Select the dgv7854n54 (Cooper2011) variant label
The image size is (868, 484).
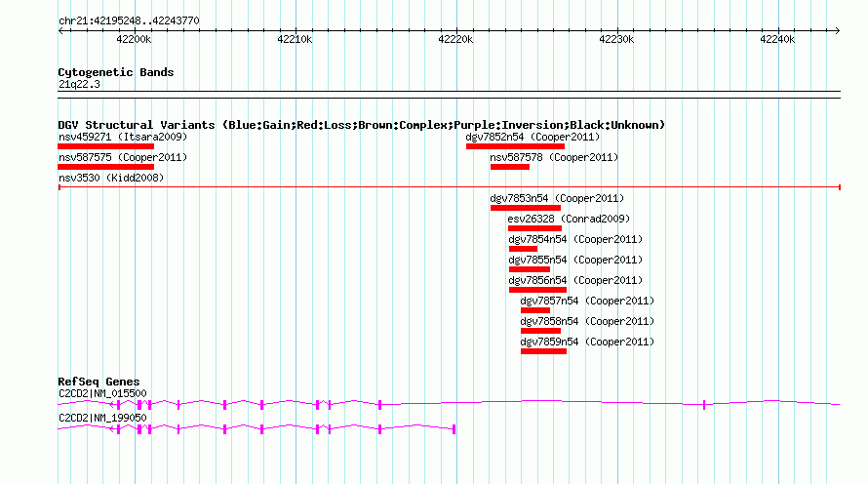[x=575, y=239]
